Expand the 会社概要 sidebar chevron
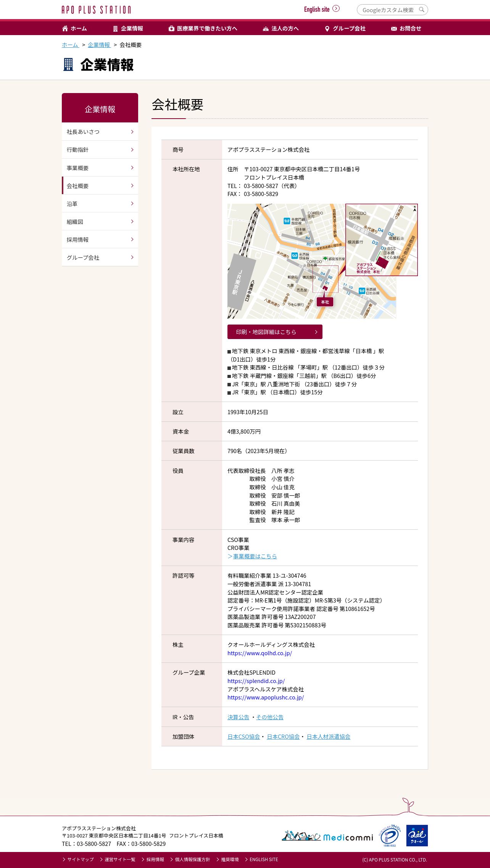 pos(132,185)
